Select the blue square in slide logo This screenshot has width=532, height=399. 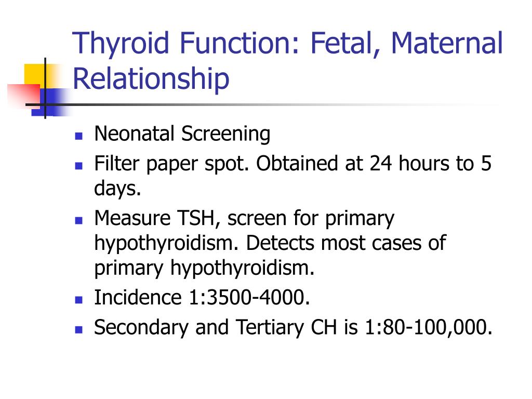pos(51,102)
